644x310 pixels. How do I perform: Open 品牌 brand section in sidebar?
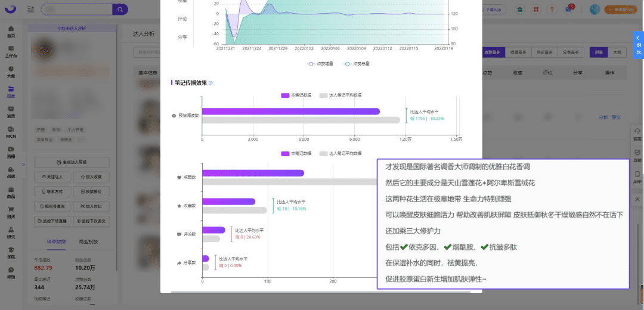(11, 173)
